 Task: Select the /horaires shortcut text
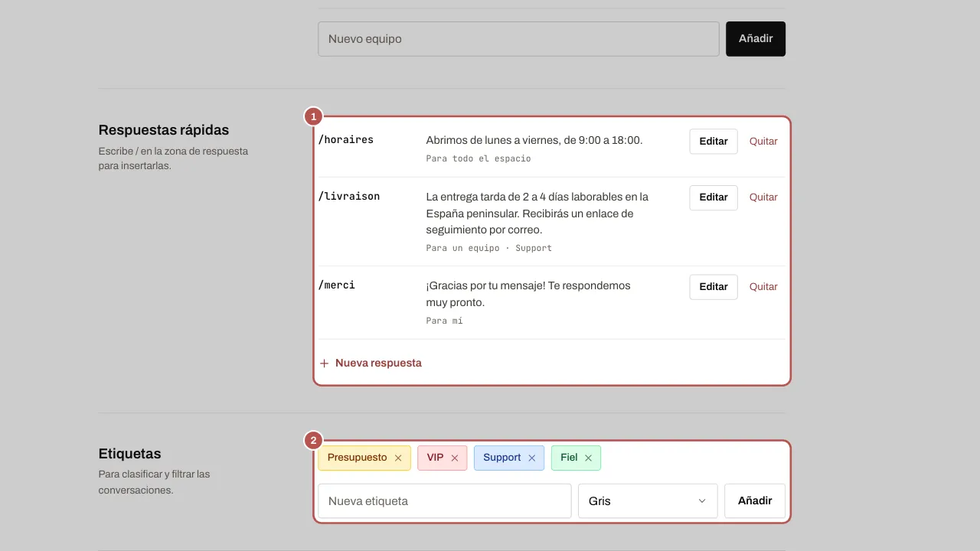point(346,140)
